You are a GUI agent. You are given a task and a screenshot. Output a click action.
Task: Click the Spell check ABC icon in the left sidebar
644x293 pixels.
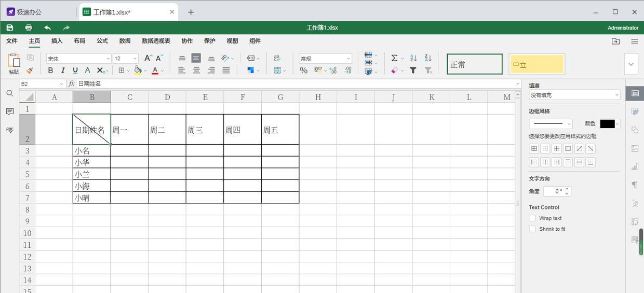[x=9, y=130]
